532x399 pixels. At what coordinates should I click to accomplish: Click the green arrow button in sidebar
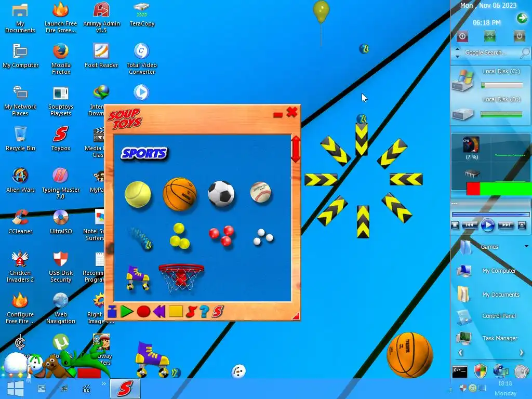pos(522,18)
